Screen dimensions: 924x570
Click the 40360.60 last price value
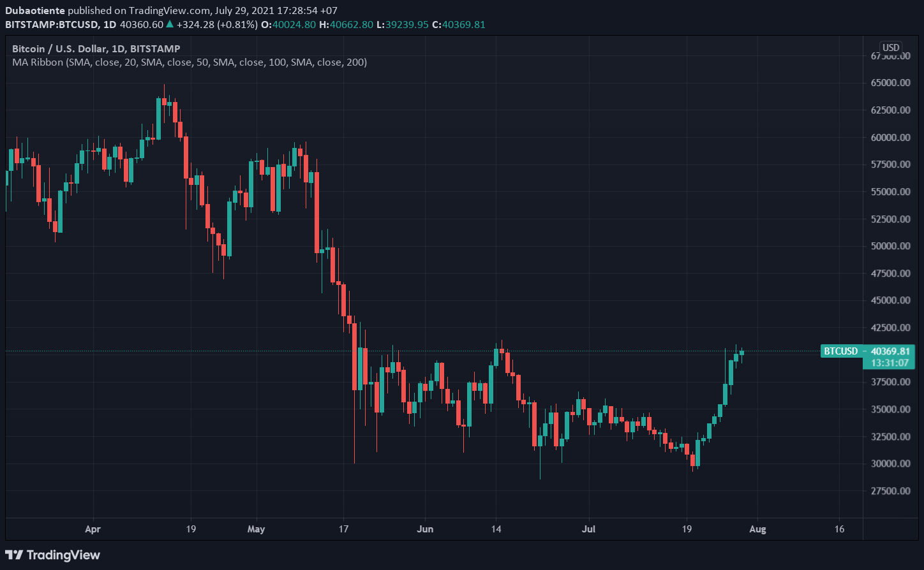pyautogui.click(x=142, y=25)
